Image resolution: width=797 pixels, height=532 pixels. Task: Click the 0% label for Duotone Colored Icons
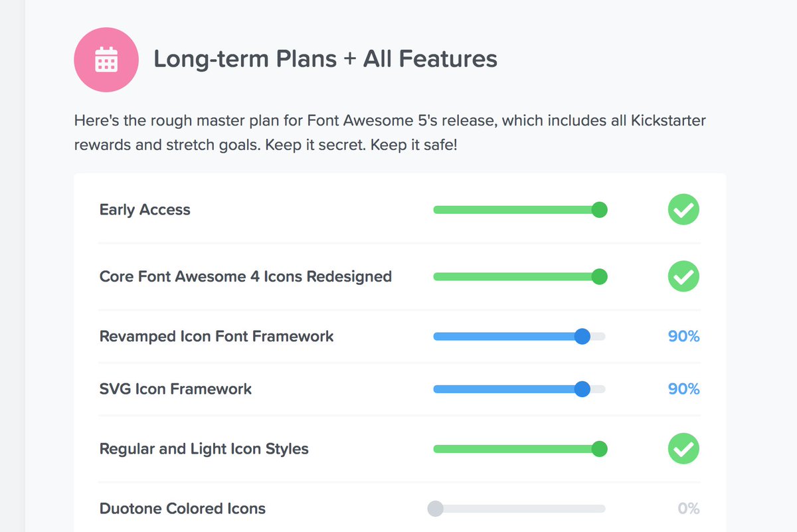click(x=688, y=509)
